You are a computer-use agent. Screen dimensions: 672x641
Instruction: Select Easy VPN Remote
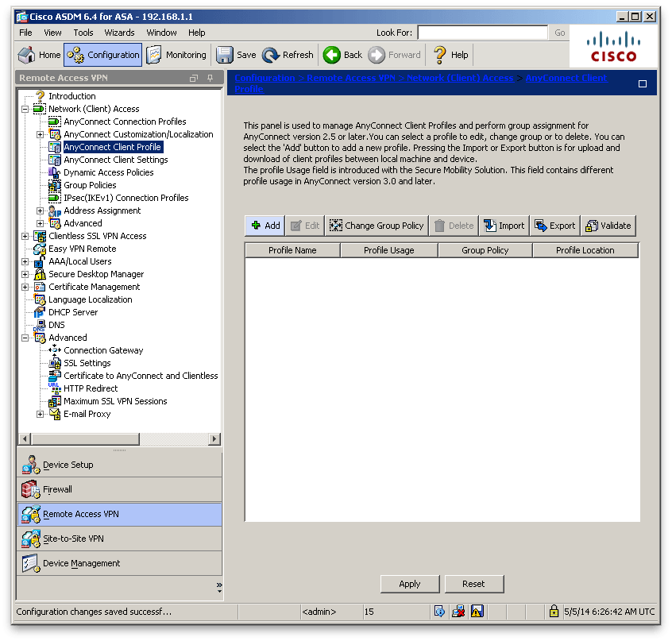pos(83,249)
